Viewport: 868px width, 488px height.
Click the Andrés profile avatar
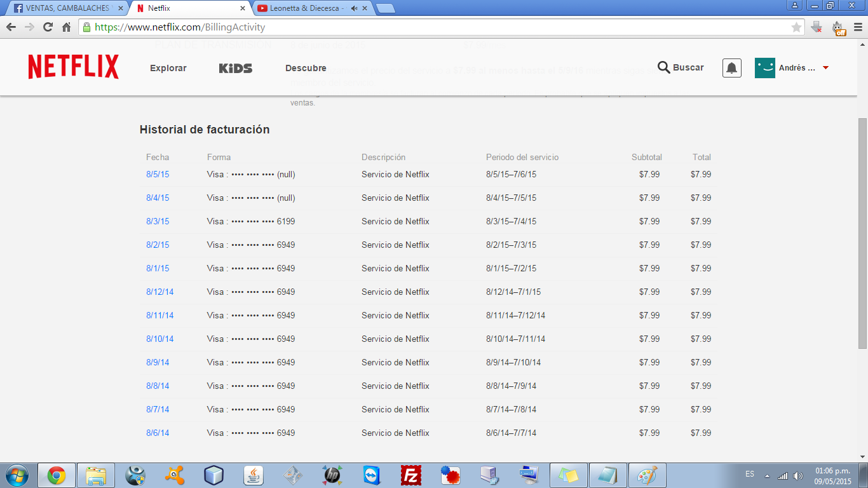pos(765,68)
